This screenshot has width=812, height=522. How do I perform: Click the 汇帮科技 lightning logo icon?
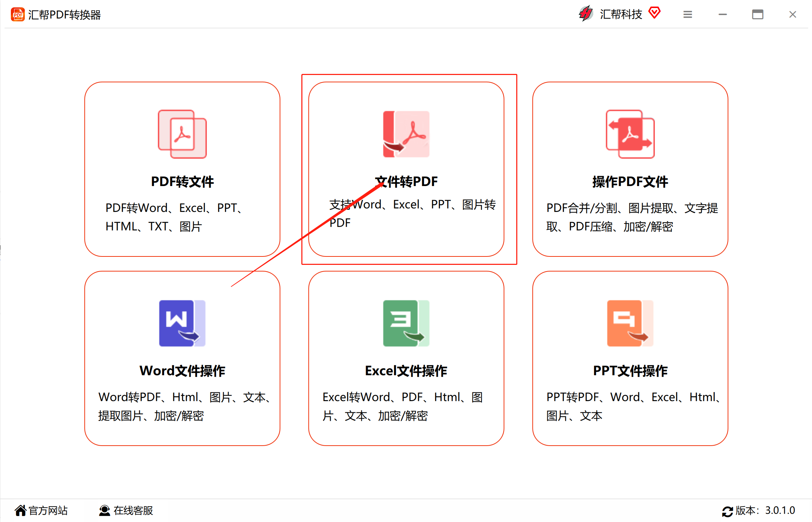[x=586, y=14]
